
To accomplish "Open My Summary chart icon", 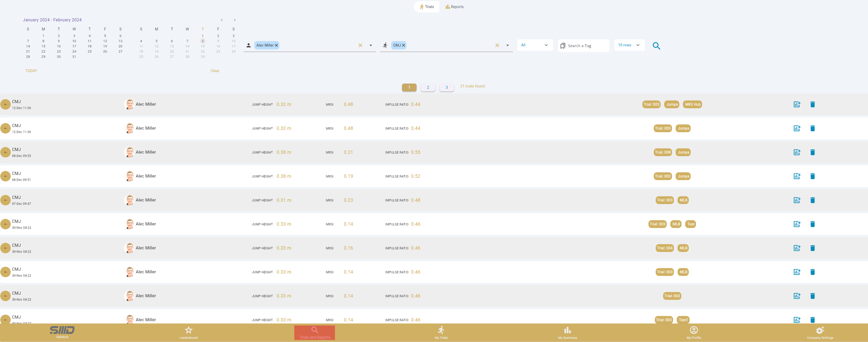I will (567, 332).
